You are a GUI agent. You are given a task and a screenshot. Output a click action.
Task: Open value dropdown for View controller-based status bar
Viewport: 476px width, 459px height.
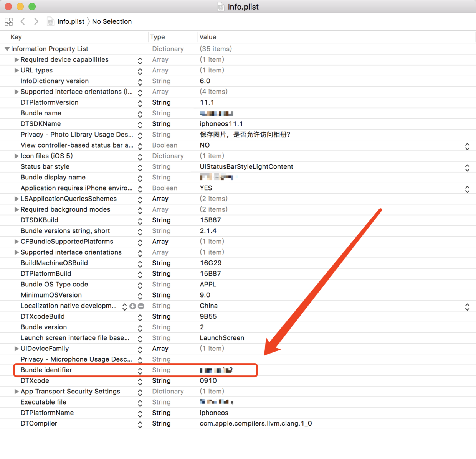coord(467,146)
